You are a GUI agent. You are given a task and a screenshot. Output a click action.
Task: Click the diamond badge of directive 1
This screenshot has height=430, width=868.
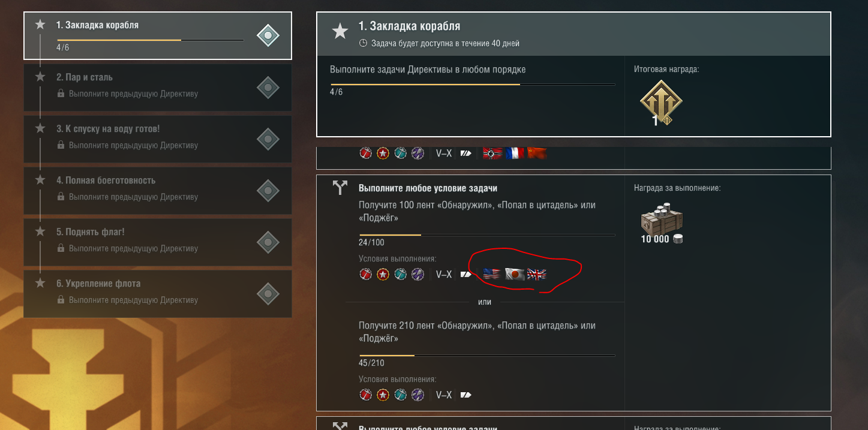pyautogui.click(x=268, y=36)
